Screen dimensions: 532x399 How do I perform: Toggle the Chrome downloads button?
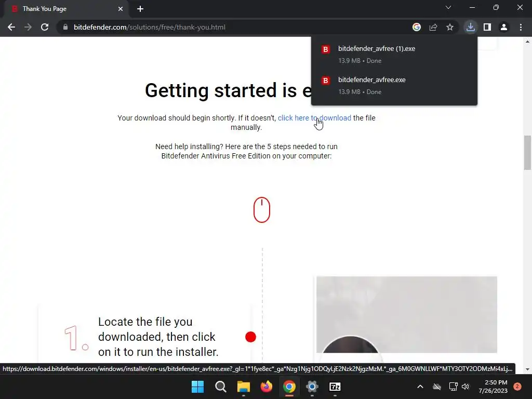tap(470, 27)
